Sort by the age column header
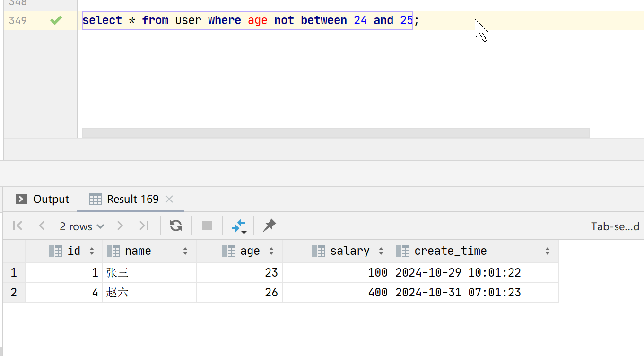644x356 pixels. click(x=239, y=251)
